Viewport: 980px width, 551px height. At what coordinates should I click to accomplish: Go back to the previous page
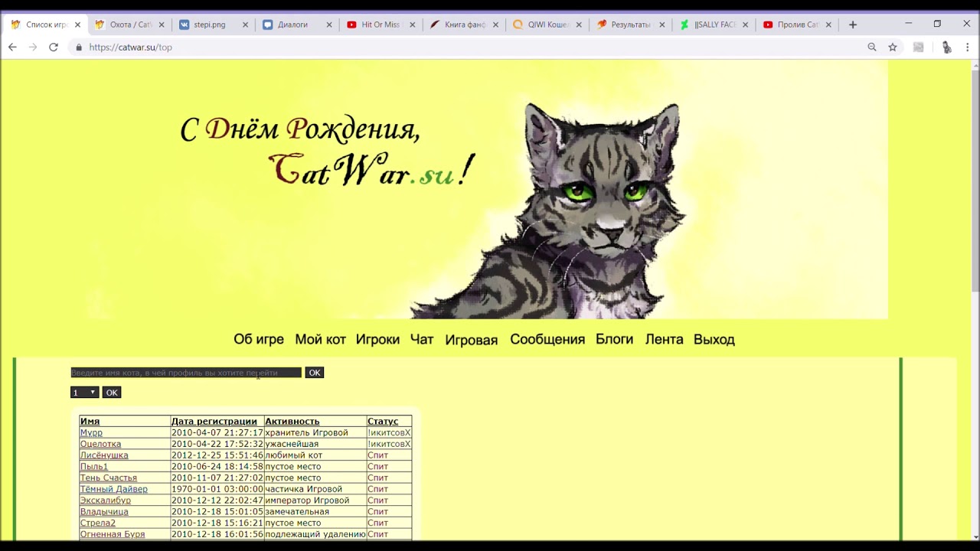pyautogui.click(x=12, y=47)
